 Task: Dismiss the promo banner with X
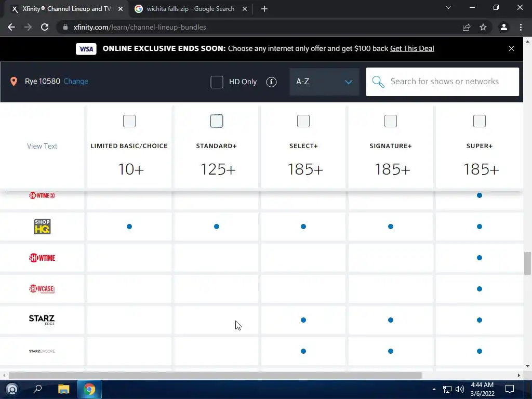511,48
